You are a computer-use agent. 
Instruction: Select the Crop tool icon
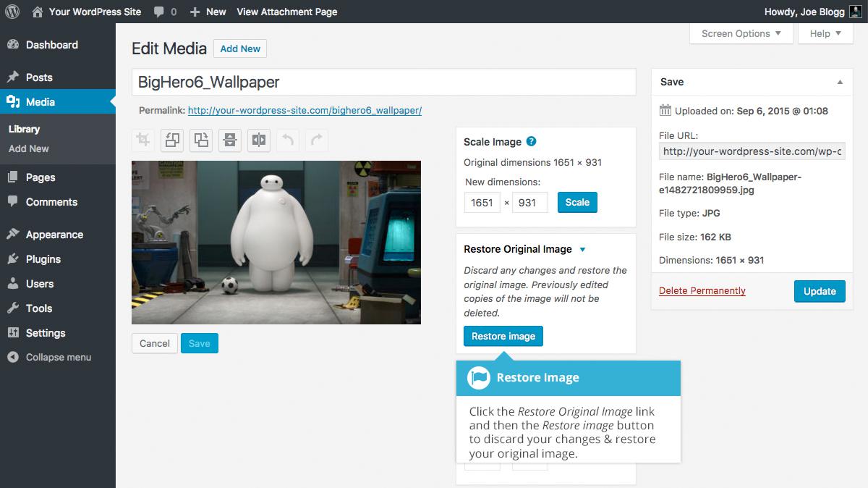[x=143, y=140]
